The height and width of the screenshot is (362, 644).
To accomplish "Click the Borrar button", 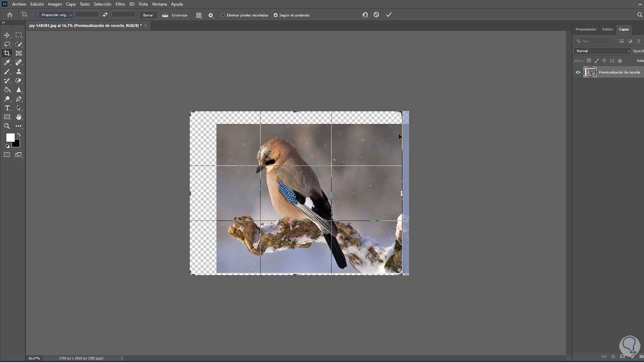I will tap(148, 15).
